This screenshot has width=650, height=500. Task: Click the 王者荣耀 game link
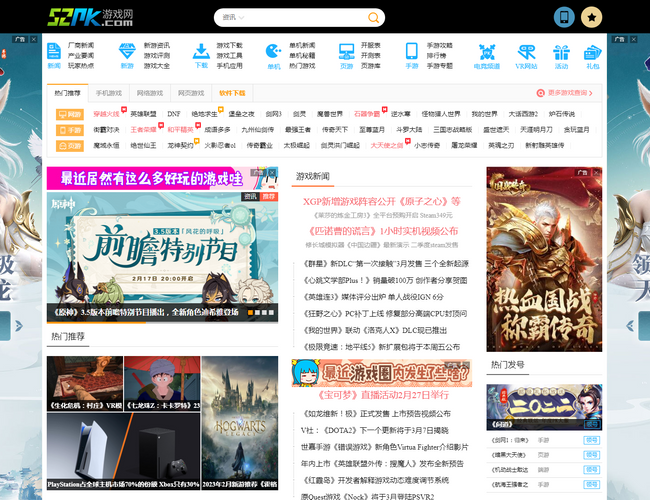143,129
